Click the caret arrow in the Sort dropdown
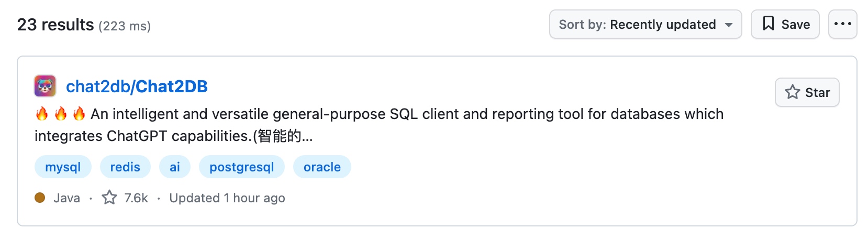868x239 pixels. [x=728, y=25]
